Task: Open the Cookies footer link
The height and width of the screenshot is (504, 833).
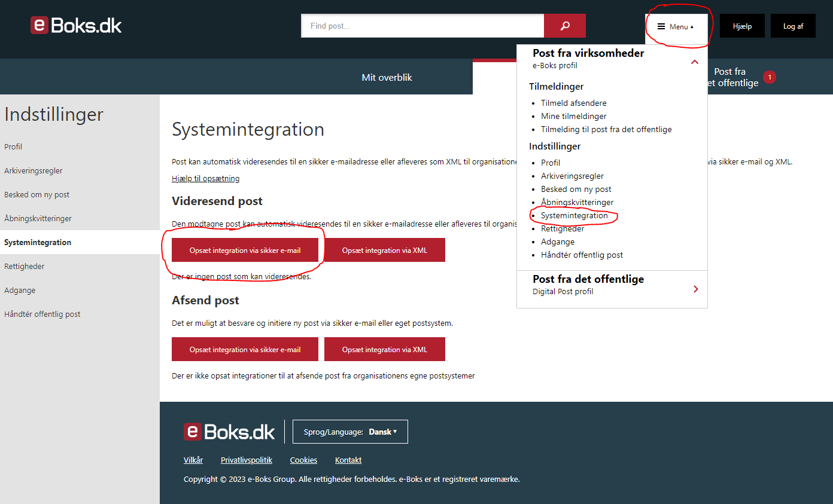Action: point(303,460)
